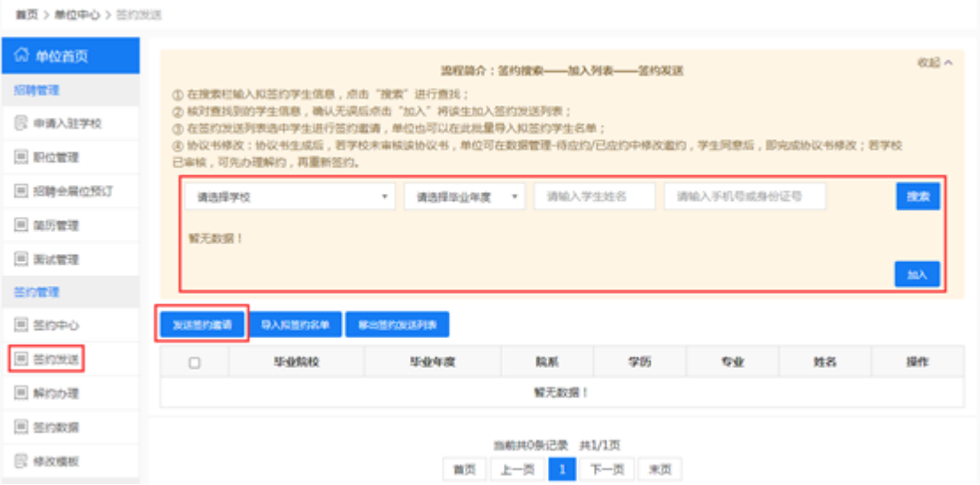Image resolution: width=980 pixels, height=485 pixels.
Task: Click the 发送签约邀请 button
Action: (203, 325)
